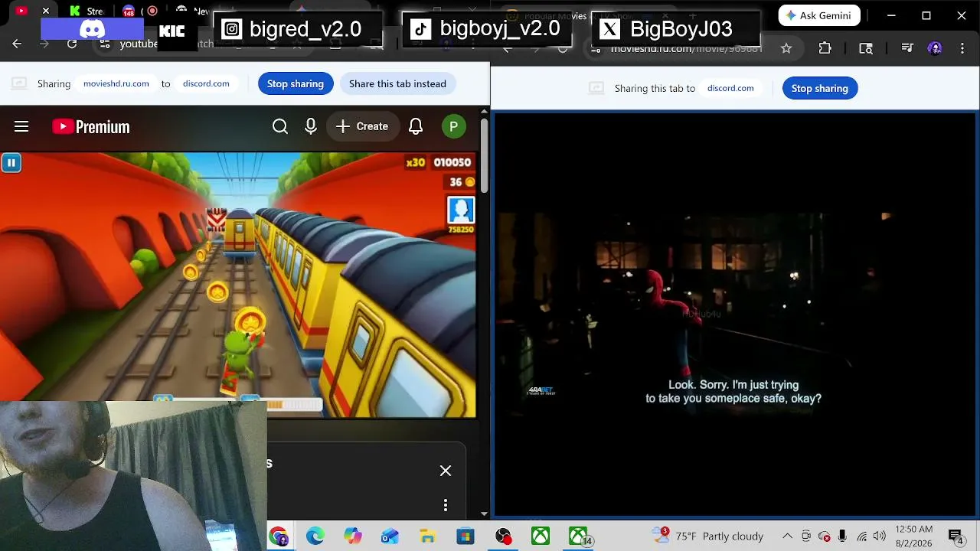Image resolution: width=980 pixels, height=551 pixels.
Task: Click Share this tab instead
Action: [397, 83]
